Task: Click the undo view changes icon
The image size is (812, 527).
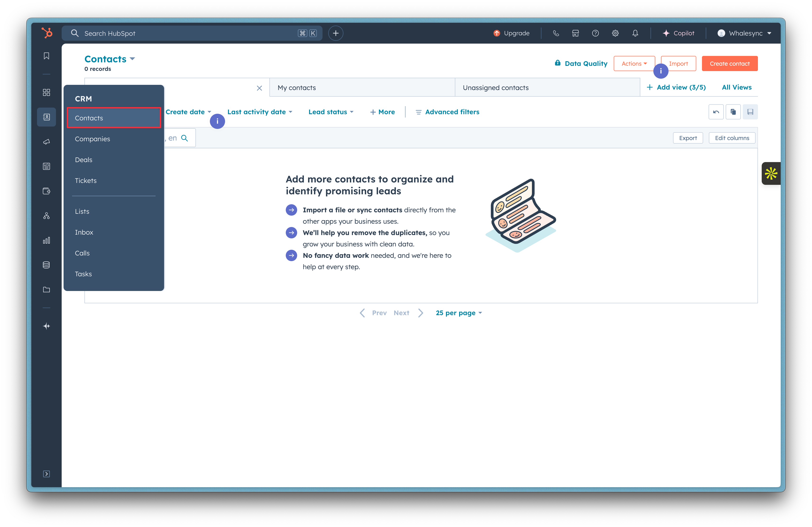Action: [716, 112]
